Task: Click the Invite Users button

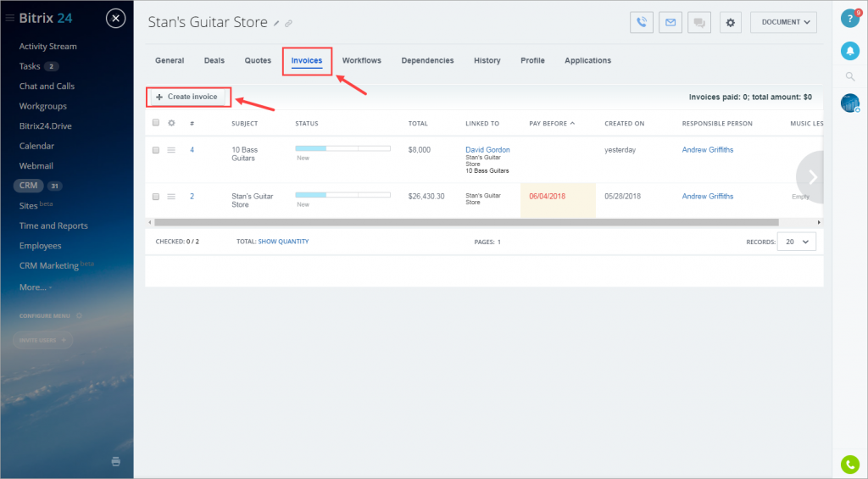Action: 42,340
